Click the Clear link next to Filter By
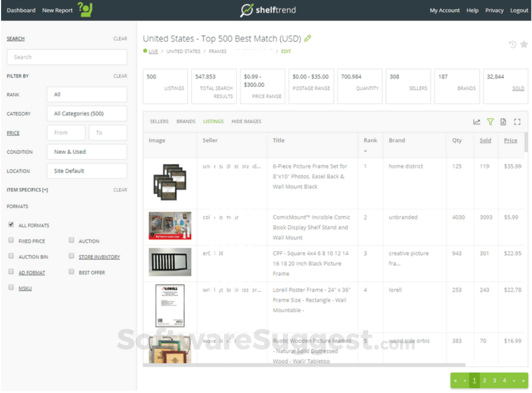Image resolution: width=532 pixels, height=393 pixels. pyautogui.click(x=120, y=76)
